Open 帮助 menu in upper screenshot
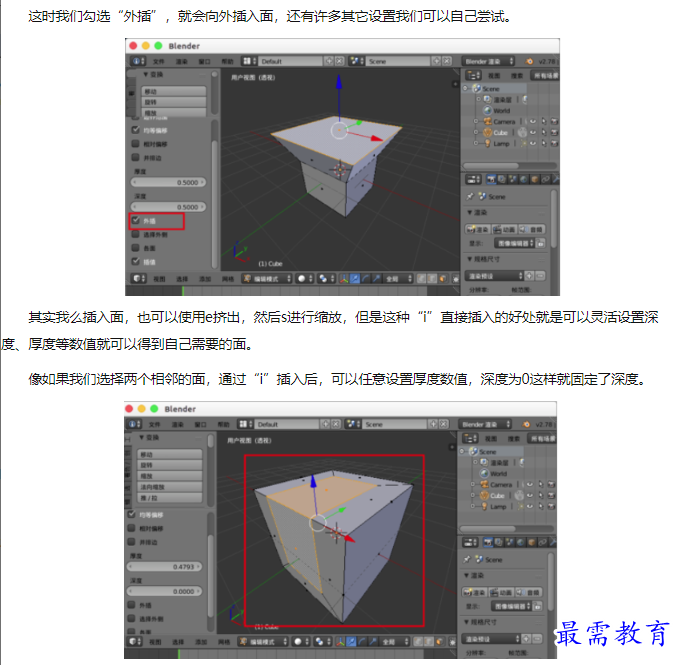This screenshot has height=665, width=678. point(227,61)
